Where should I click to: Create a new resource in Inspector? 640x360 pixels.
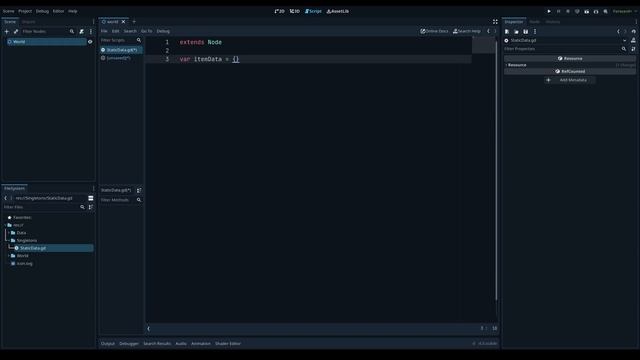click(507, 31)
